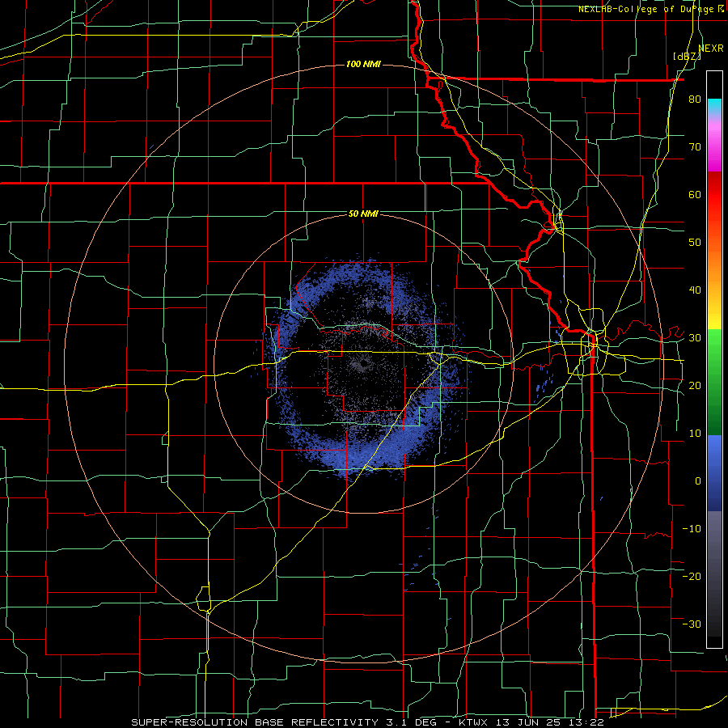
Task: Click the radar center inside the 50 NMI ring
Action: click(x=363, y=363)
